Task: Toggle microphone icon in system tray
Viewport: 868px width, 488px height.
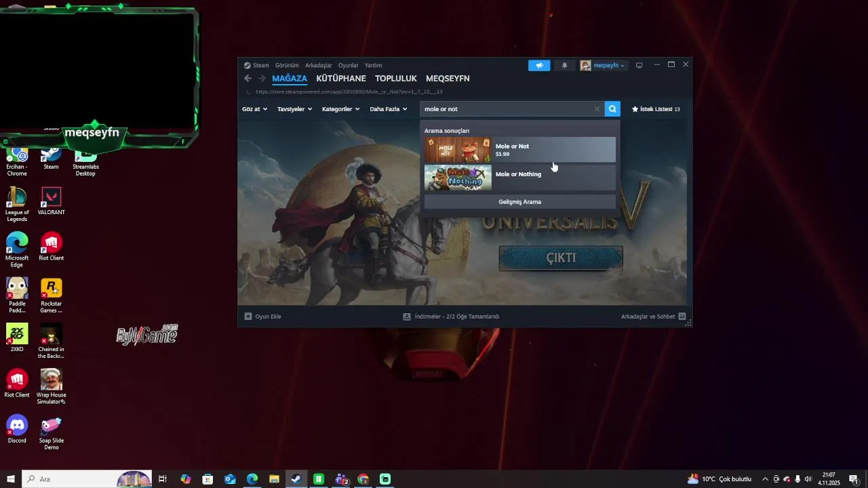Action: [797, 479]
